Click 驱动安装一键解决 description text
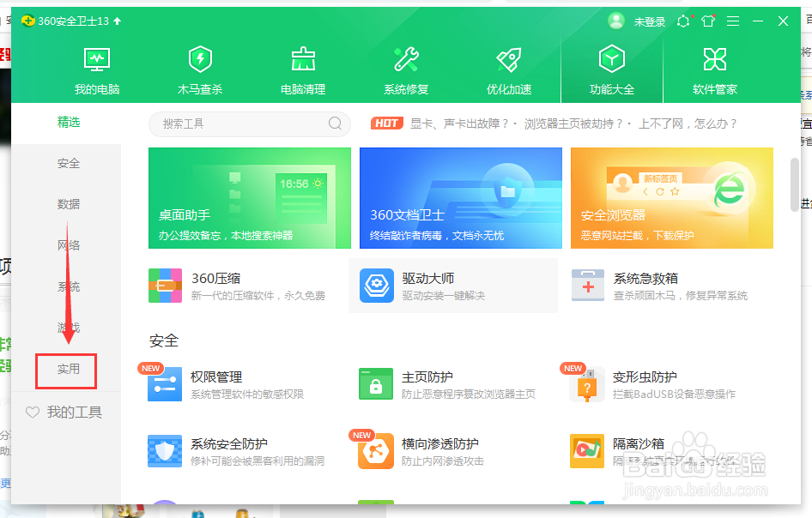This screenshot has height=518, width=812. coord(443,296)
